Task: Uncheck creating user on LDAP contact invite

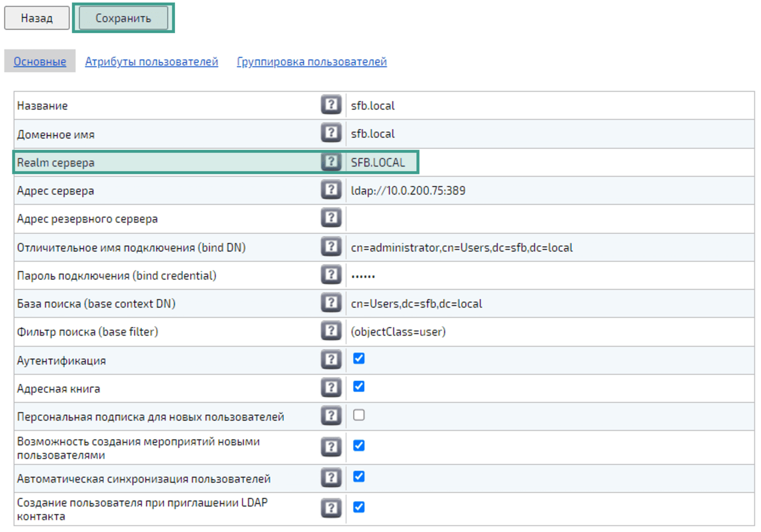Action: tap(359, 508)
